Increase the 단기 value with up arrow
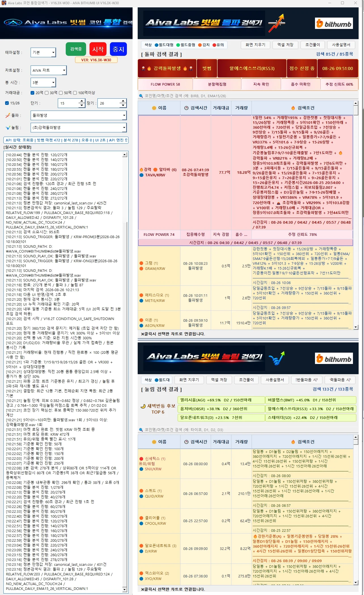The width and height of the screenshot is (364, 595). [x=82, y=101]
